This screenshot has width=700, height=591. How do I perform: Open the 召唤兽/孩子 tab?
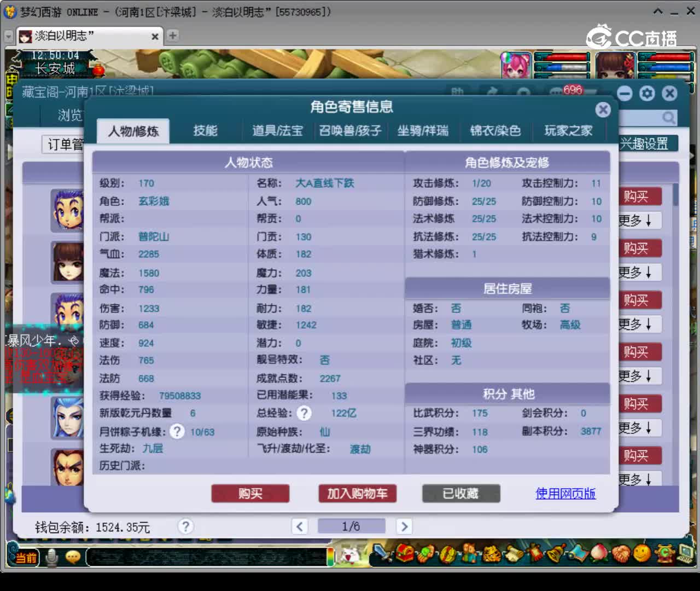[x=350, y=130]
